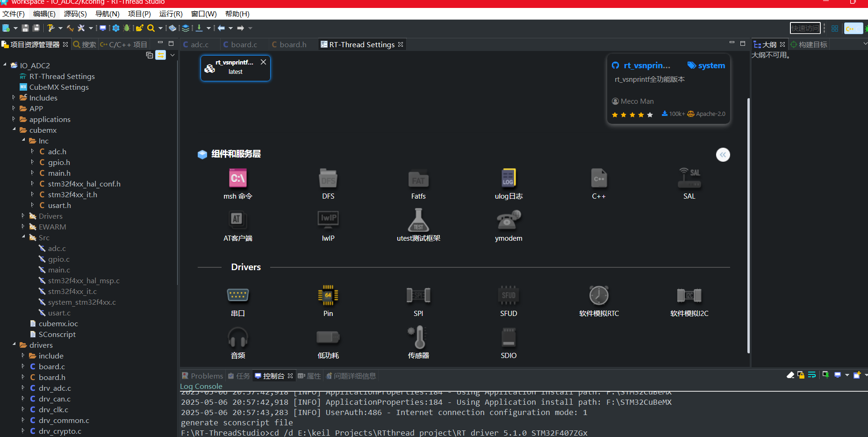This screenshot has height=437, width=868.
Task: Click the download program arrow icon
Action: [199, 28]
